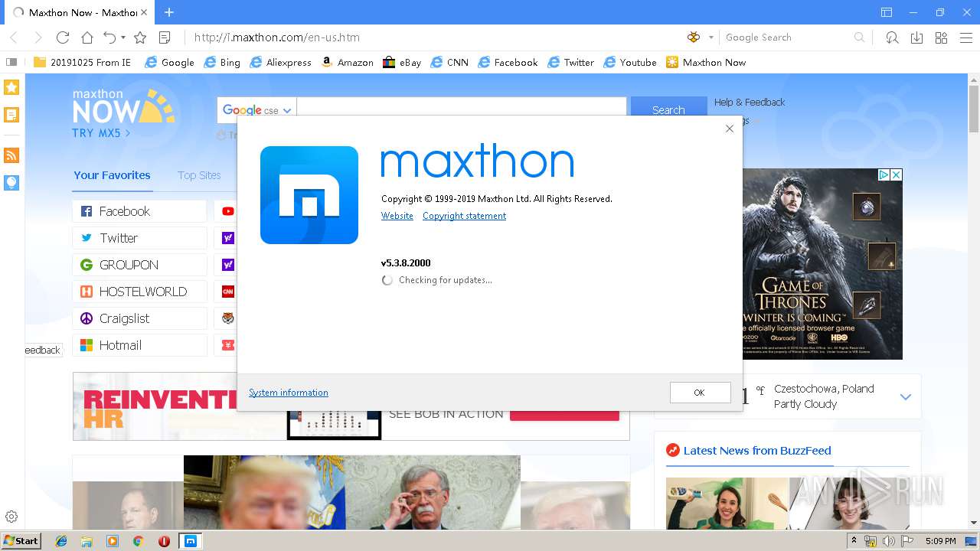The width and height of the screenshot is (980, 551).
Task: Click the blue round sidebar icon
Action: click(x=11, y=183)
